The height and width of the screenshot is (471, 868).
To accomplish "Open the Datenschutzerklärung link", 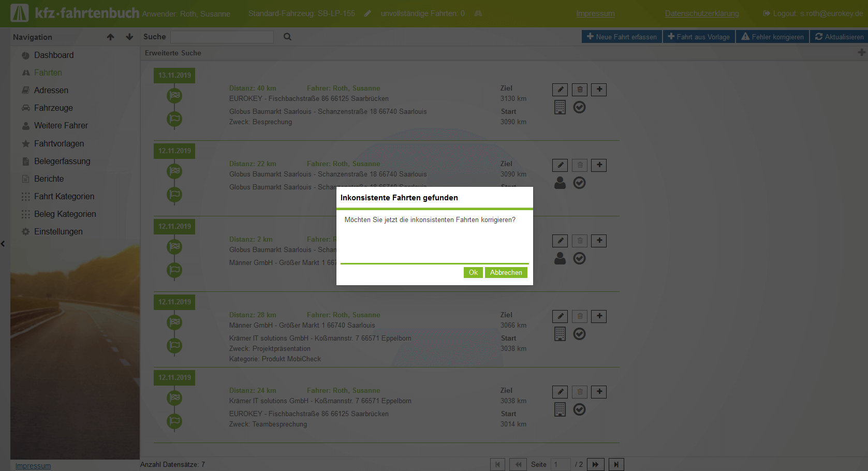I will pyautogui.click(x=702, y=13).
